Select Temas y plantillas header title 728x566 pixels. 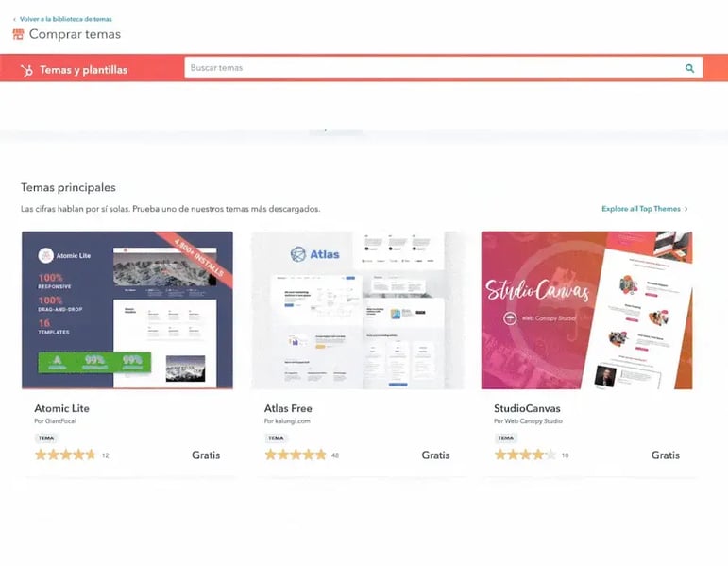[x=83, y=69]
